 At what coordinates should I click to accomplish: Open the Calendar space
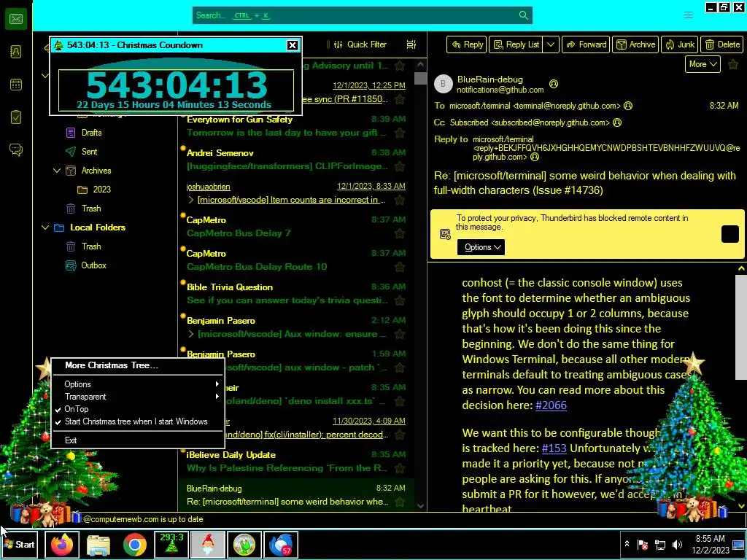pos(16,85)
